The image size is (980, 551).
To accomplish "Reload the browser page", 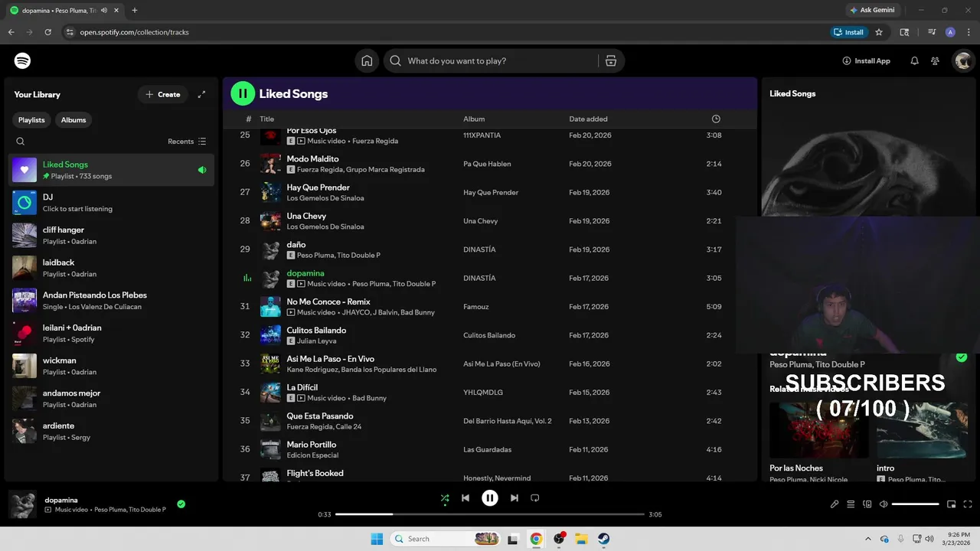I will [47, 32].
